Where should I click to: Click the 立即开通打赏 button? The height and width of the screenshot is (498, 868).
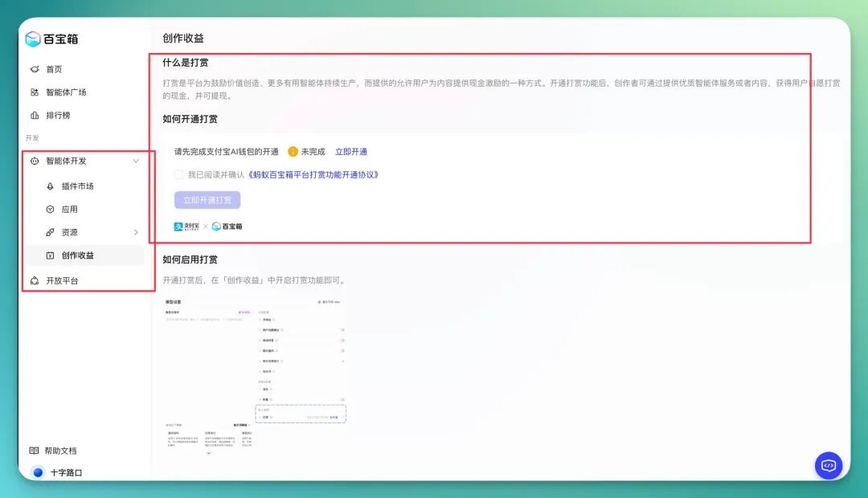point(207,200)
